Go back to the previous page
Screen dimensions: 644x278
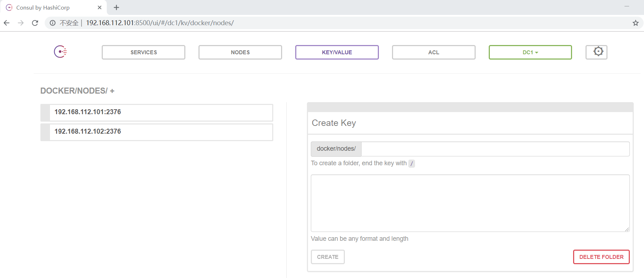click(7, 23)
